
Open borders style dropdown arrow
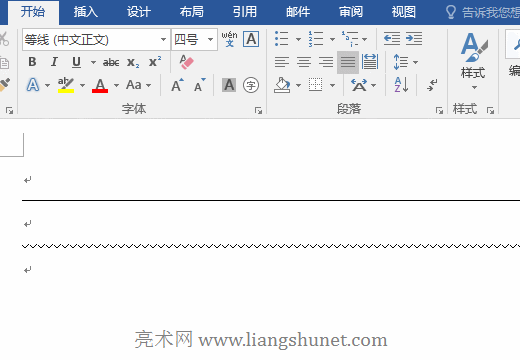coord(332,85)
